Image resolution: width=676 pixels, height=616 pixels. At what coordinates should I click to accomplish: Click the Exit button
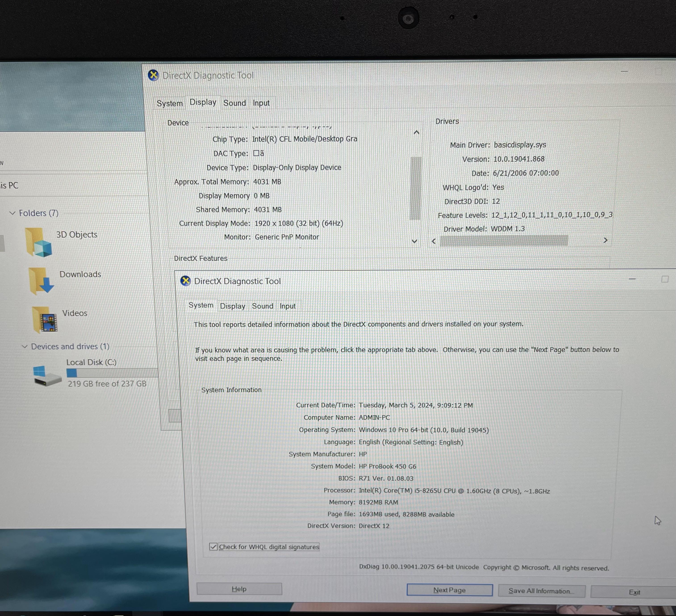634,592
